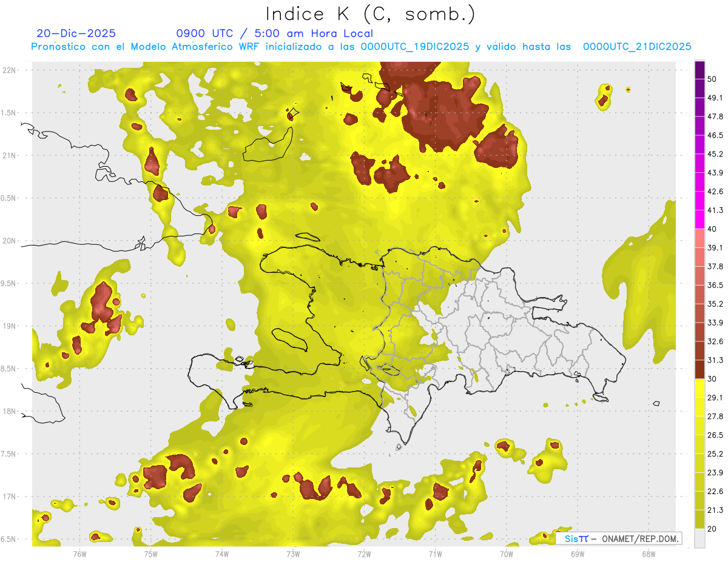Viewport: 728px width, 562px height.
Task: Click the color bar value "35.2"
Action: 715,304
